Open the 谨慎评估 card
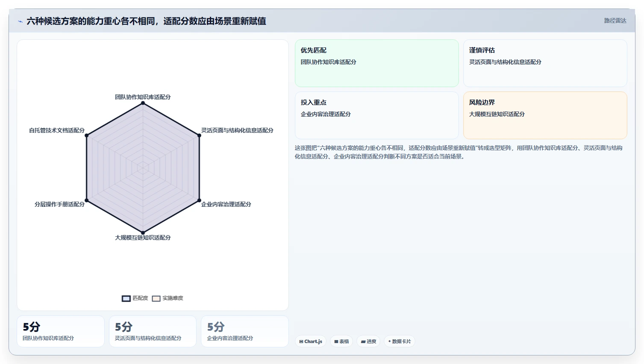Image resolution: width=644 pixels, height=364 pixels. pyautogui.click(x=545, y=63)
